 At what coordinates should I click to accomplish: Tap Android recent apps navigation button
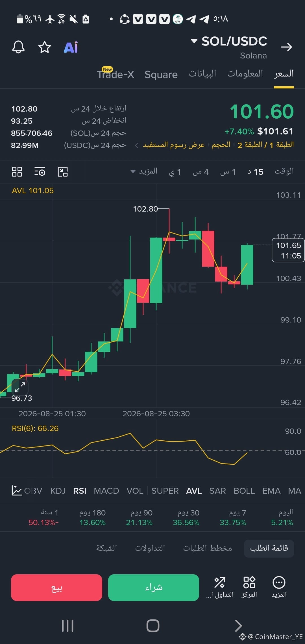tap(68, 626)
